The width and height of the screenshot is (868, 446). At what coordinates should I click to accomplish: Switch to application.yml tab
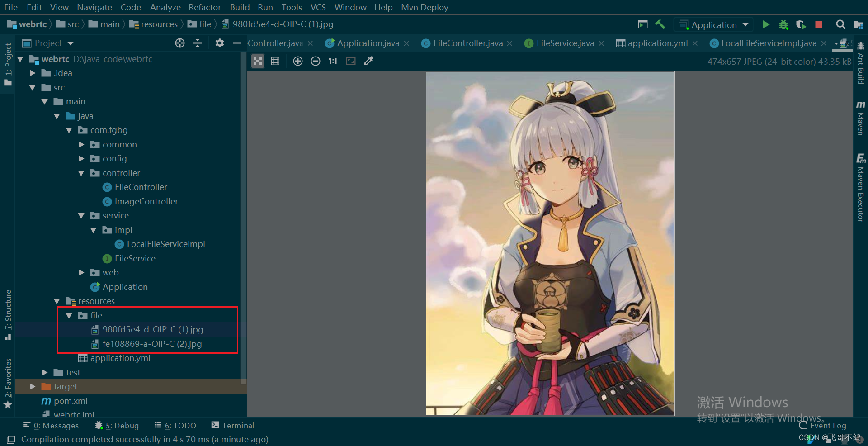click(x=657, y=43)
